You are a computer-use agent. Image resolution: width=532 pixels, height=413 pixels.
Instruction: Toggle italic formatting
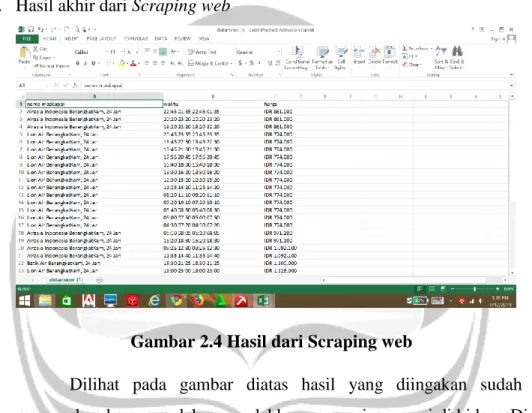click(x=86, y=63)
